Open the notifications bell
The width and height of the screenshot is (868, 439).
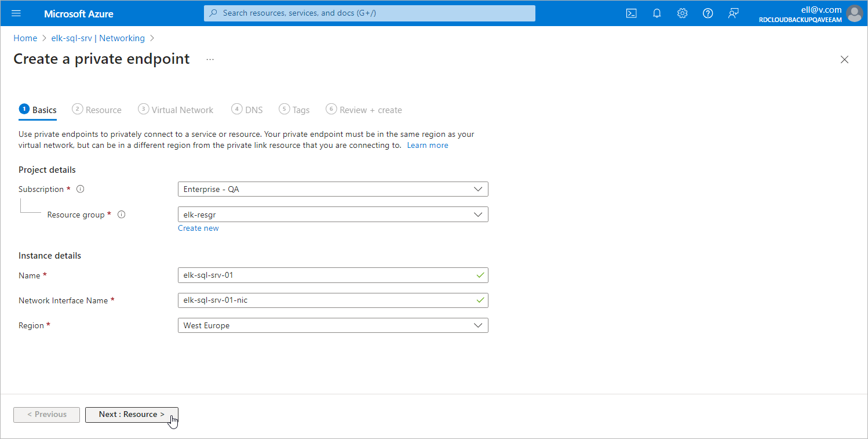point(657,13)
